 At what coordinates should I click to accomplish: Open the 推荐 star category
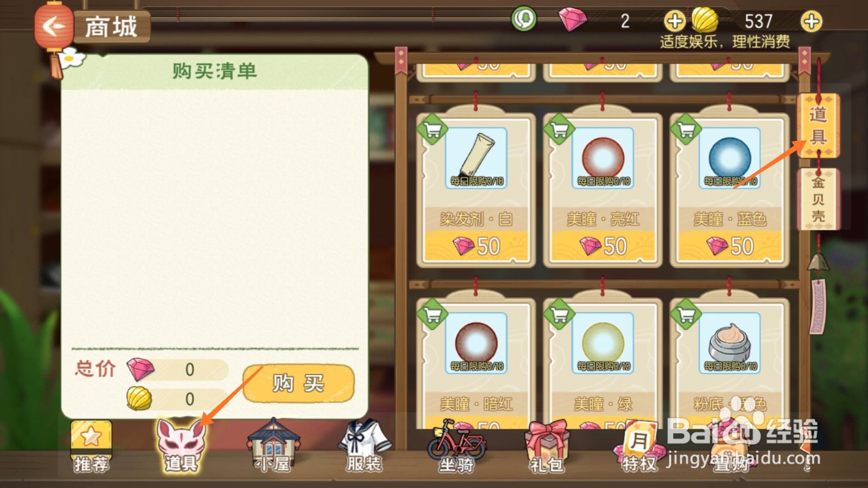pos(91,446)
